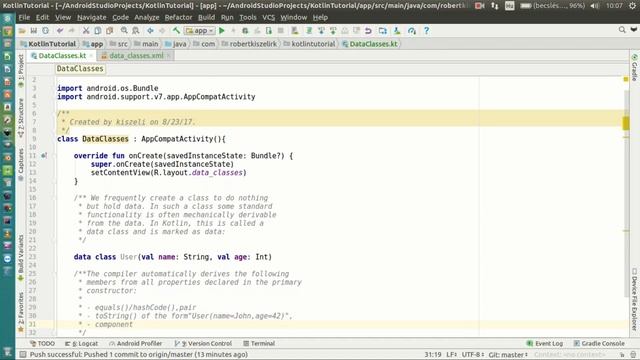Open the Event Log panel
The width and height of the screenshot is (640, 360).
[544, 343]
